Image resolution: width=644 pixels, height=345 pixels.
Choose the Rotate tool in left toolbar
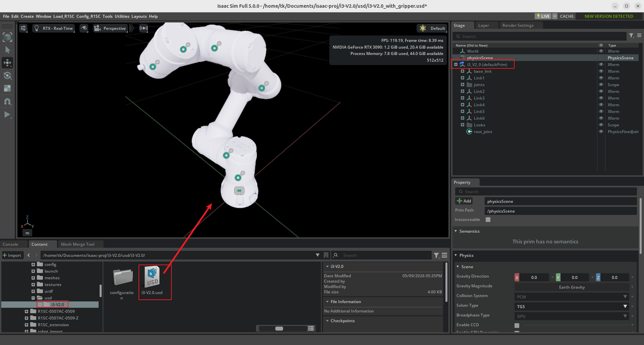point(7,75)
